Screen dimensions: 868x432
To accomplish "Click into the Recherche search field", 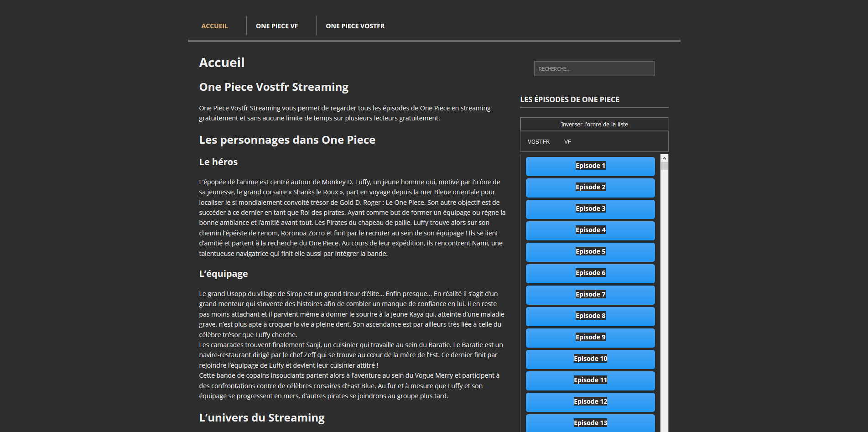I will pyautogui.click(x=594, y=69).
